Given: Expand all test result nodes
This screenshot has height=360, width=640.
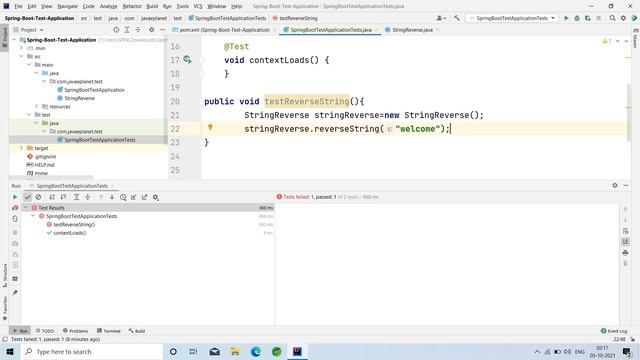Looking at the screenshot, I should pos(76,197).
